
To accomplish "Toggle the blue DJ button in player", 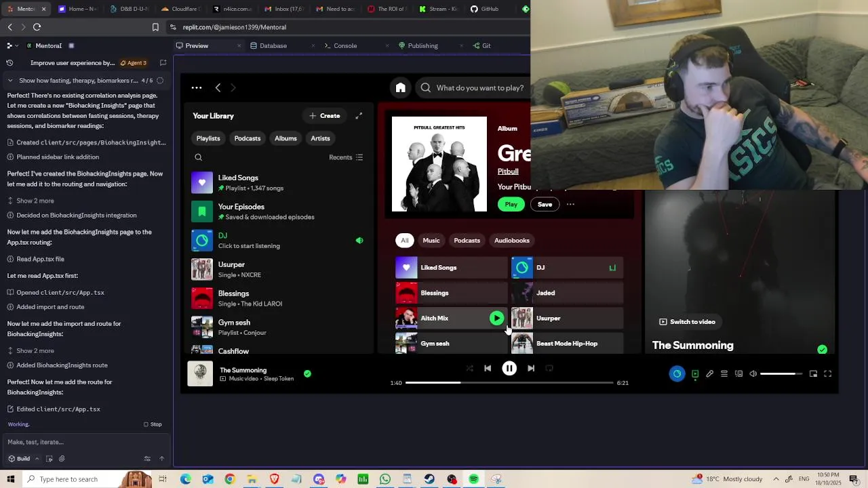I will (x=677, y=373).
